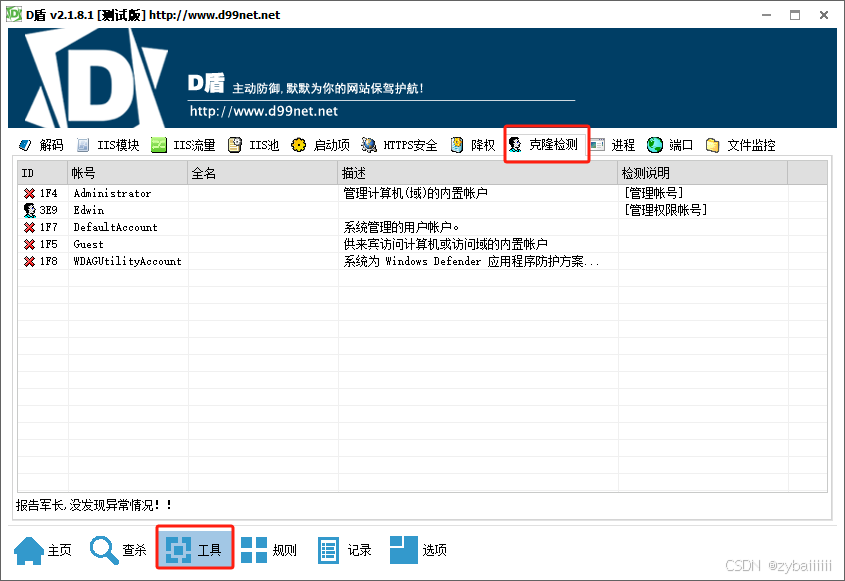The image size is (845, 581).
Task: Select the DefaultAccount account name
Action: pyautogui.click(x=115, y=227)
